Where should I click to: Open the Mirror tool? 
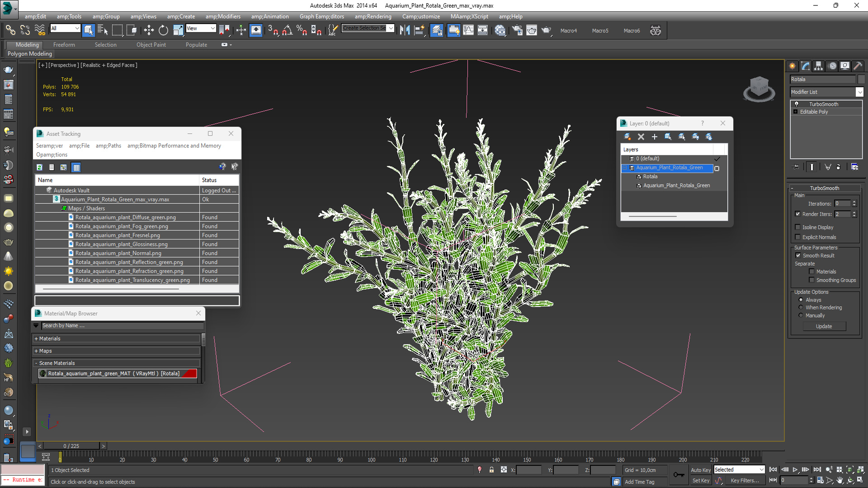[x=405, y=30]
